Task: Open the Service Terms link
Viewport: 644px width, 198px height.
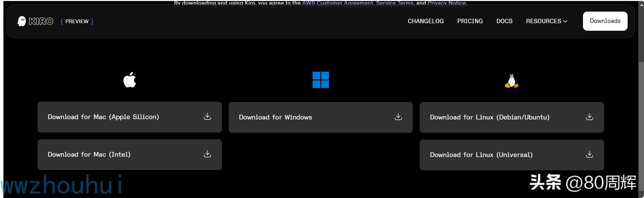Action: tap(394, 3)
